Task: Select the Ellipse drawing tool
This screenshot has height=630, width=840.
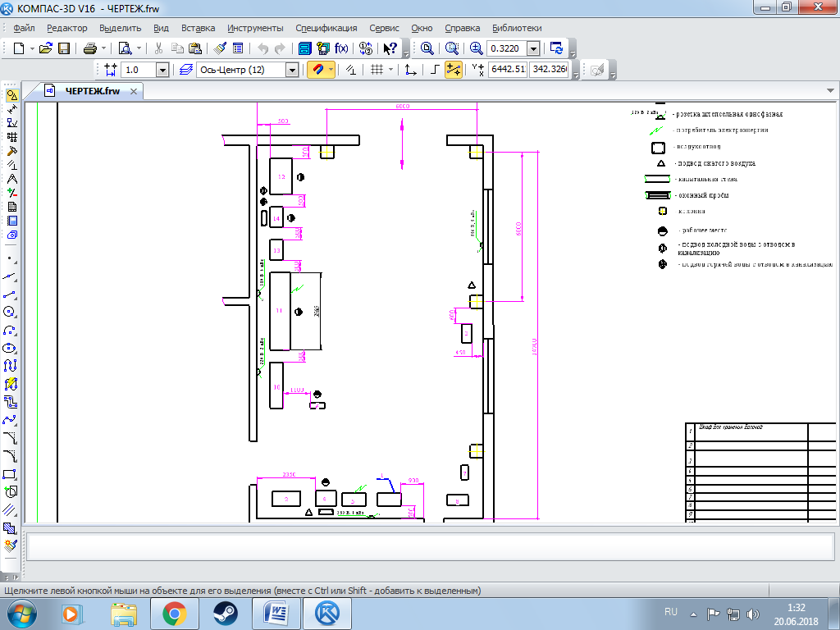Action: pyautogui.click(x=11, y=348)
